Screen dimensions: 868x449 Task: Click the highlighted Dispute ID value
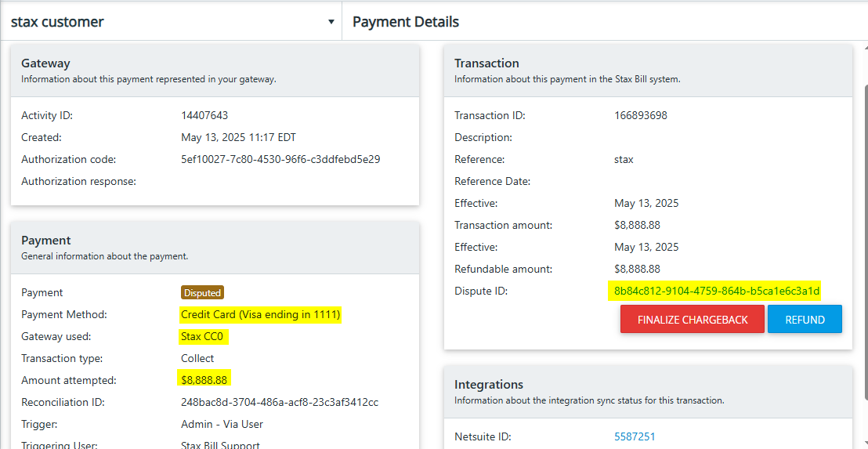717,291
